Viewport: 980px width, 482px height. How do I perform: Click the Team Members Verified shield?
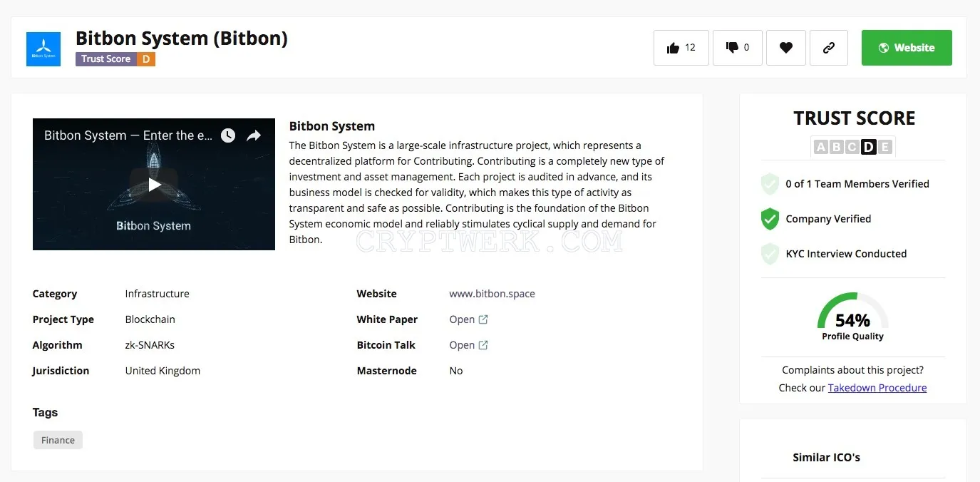(770, 184)
